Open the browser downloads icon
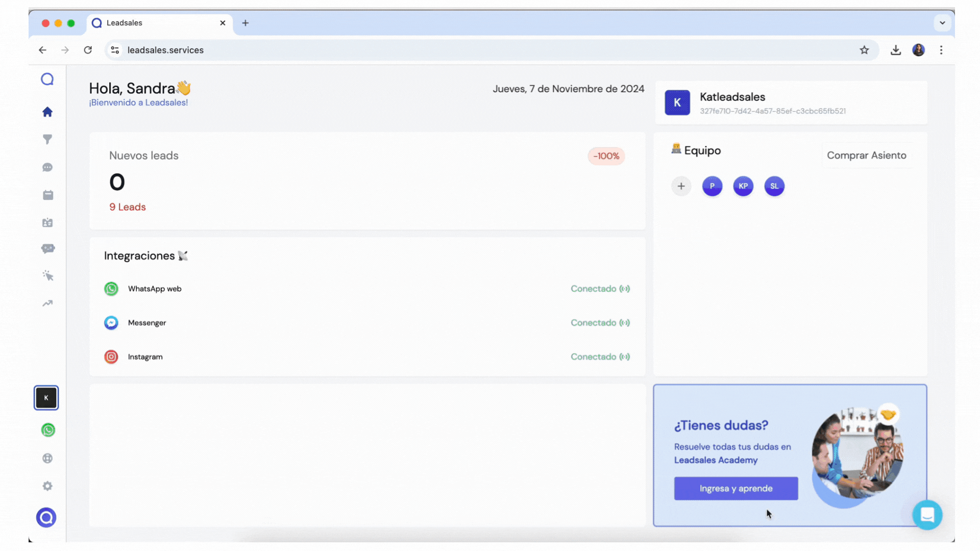Screen dimensions: 980x551 (896, 50)
